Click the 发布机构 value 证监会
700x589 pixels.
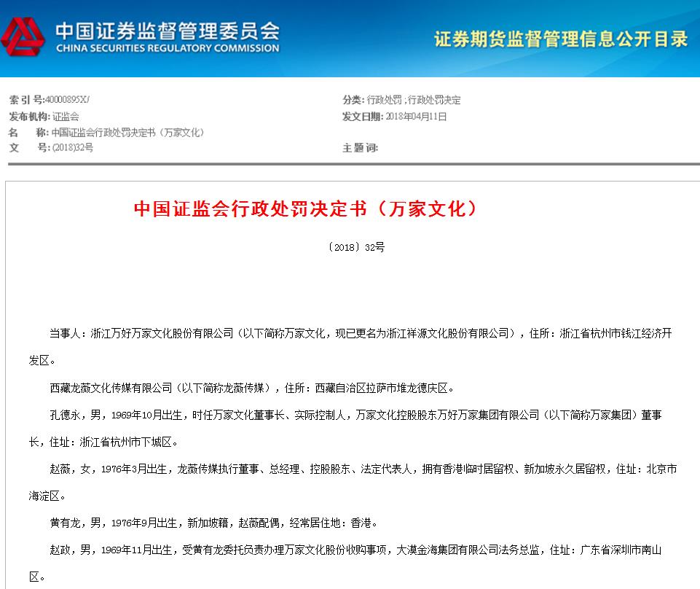click(66, 117)
